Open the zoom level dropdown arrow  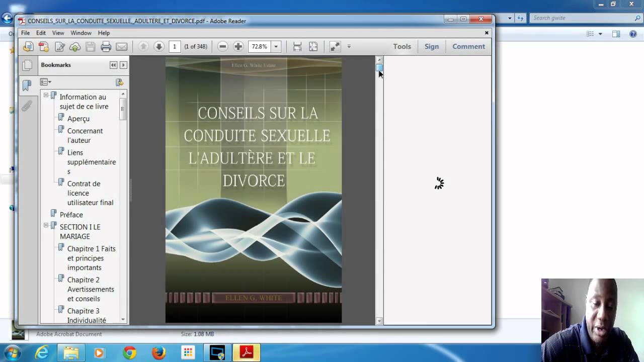pos(276,46)
